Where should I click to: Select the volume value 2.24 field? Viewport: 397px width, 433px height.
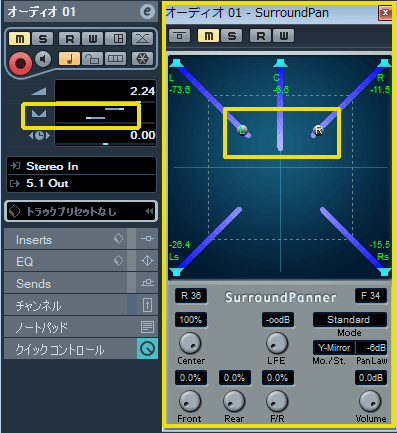[x=105, y=91]
